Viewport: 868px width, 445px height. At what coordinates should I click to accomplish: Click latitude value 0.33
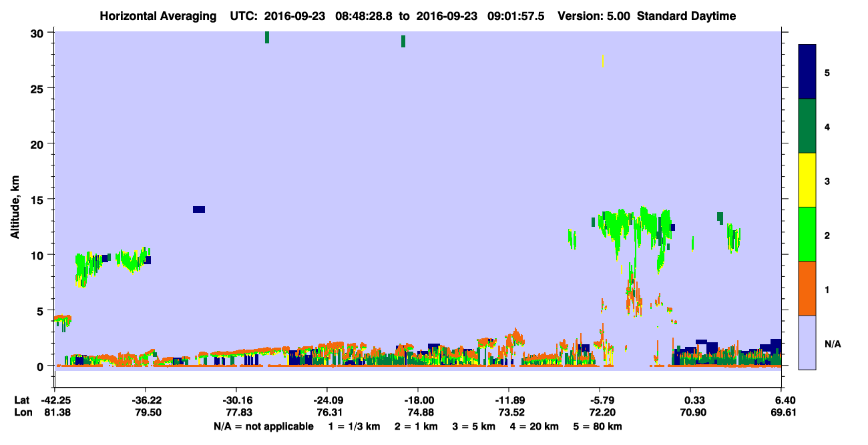[x=694, y=400]
